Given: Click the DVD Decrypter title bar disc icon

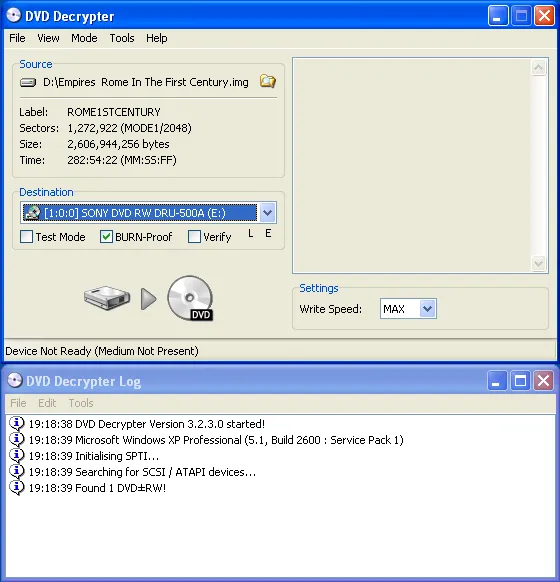Looking at the screenshot, I should click(14, 16).
